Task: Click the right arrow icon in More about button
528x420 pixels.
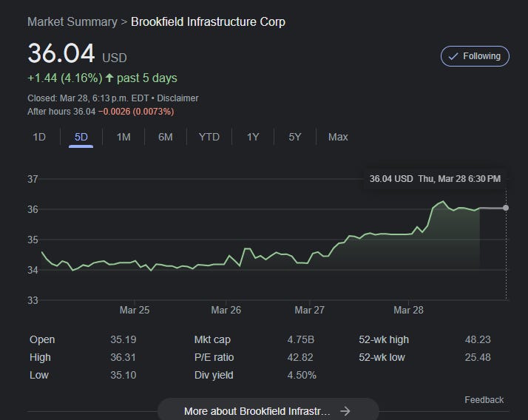Action: click(x=345, y=411)
